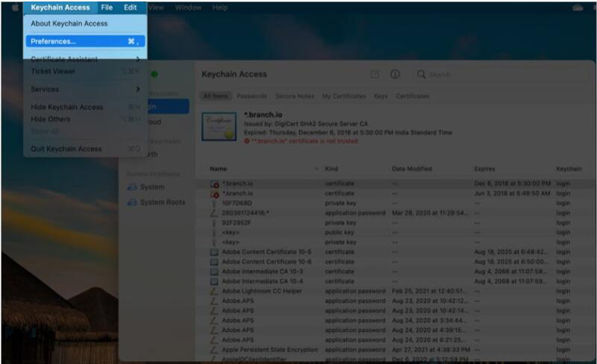Open the Help menu
Viewport: 597px width, 364px height.
(x=219, y=7)
